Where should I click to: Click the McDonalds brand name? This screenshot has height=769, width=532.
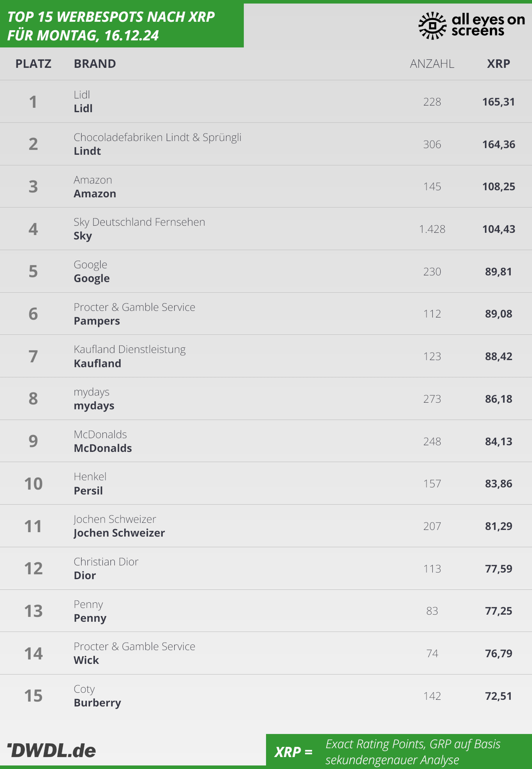[x=103, y=448]
